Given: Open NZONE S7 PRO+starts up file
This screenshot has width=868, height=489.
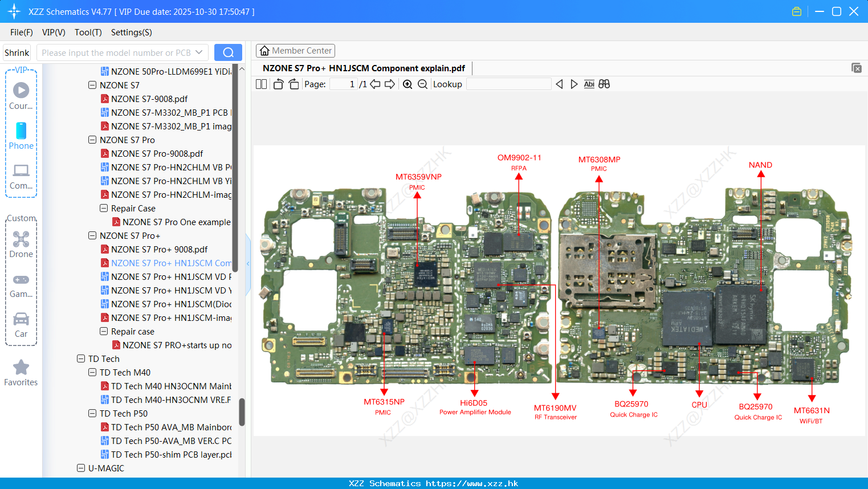Looking at the screenshot, I should coord(177,345).
